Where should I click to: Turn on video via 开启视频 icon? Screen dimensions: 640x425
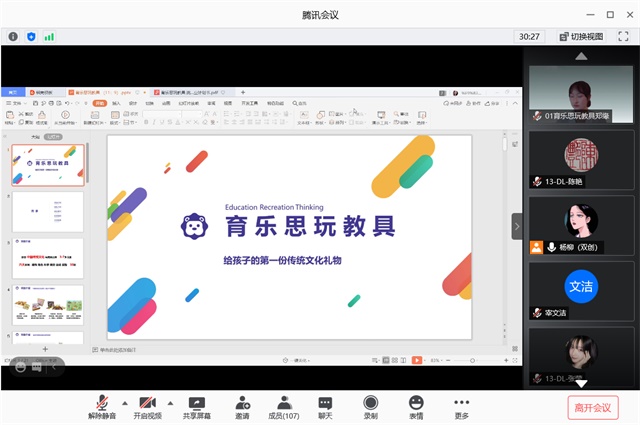pyautogui.click(x=148, y=405)
